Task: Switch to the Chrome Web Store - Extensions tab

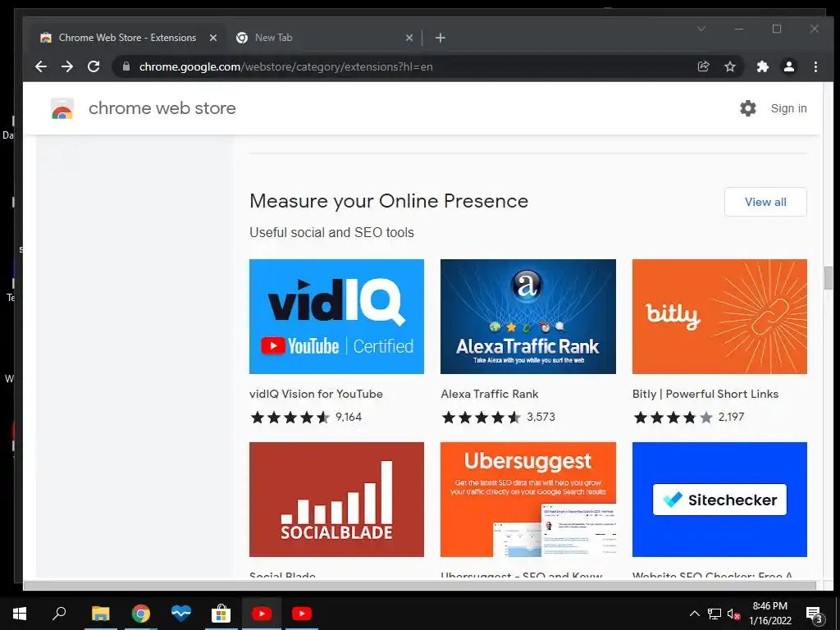Action: [127, 38]
